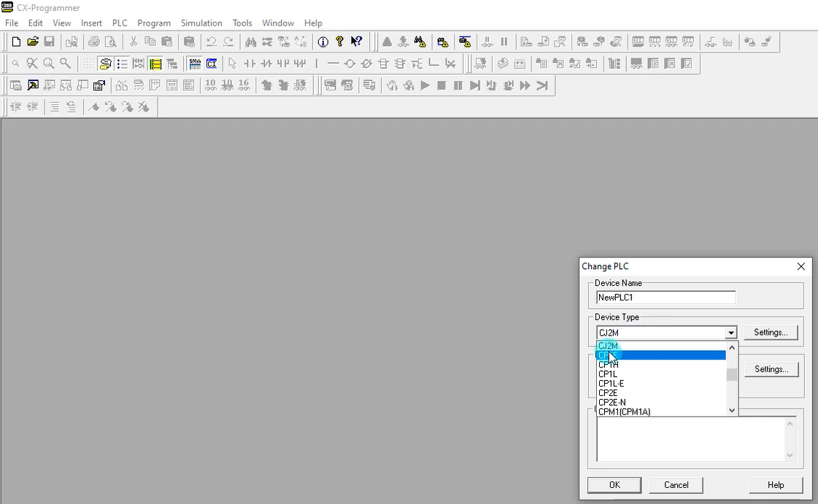Confirm Change PLC dialog with OK
Screen dimensions: 818x504
[614, 485]
